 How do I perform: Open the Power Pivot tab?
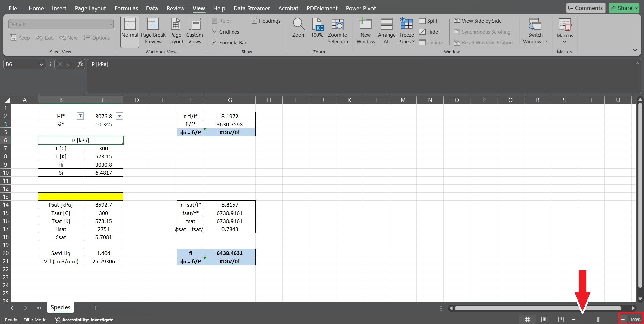pos(361,8)
